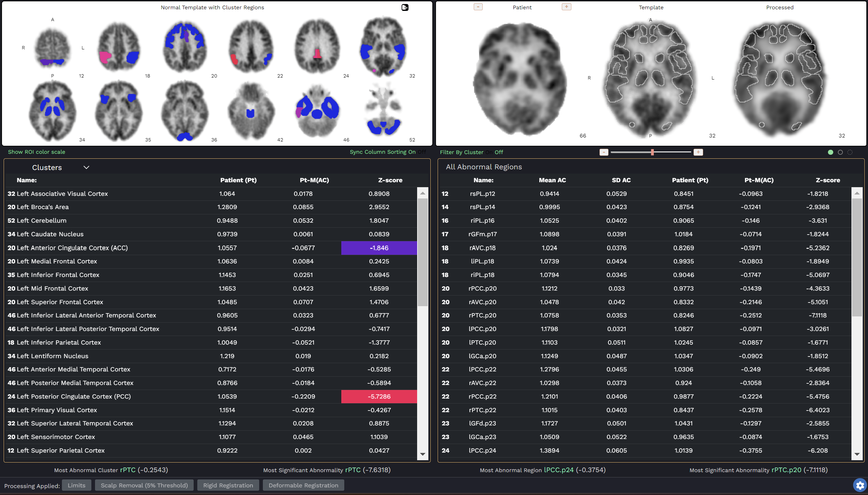Select template slice 20 thumbnail
Viewport: 868px width, 495px height.
tap(185, 47)
